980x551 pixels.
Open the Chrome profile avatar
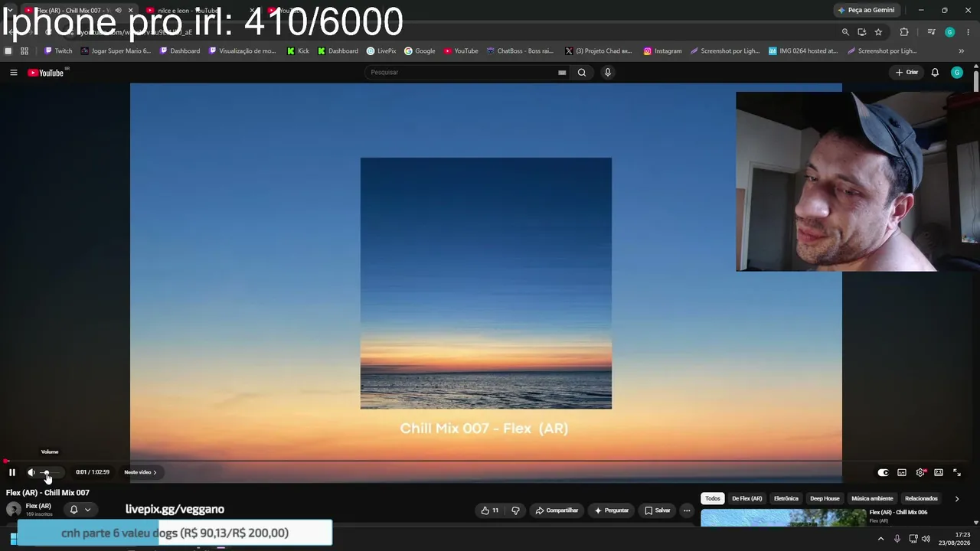coord(950,32)
